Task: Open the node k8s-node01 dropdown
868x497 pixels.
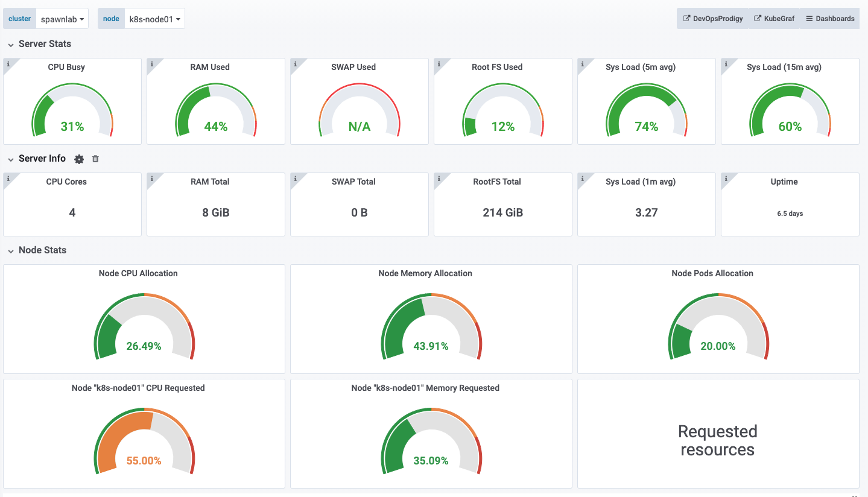Action: (154, 19)
